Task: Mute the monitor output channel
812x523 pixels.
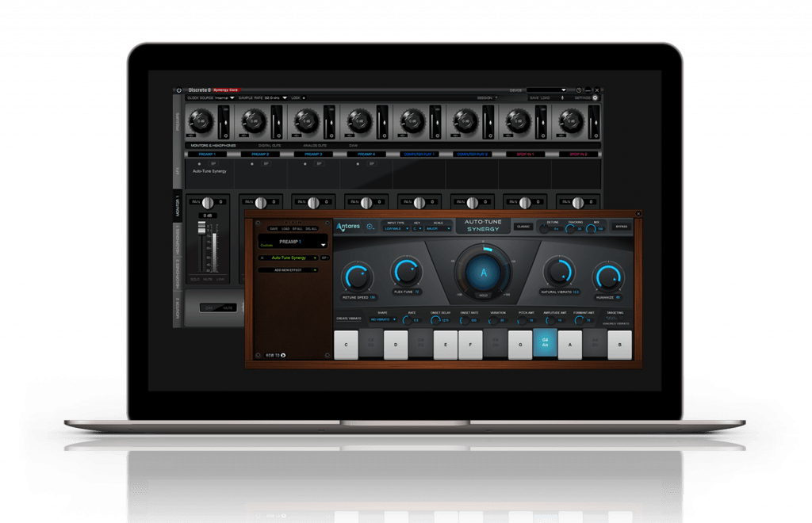Action: [x=208, y=279]
